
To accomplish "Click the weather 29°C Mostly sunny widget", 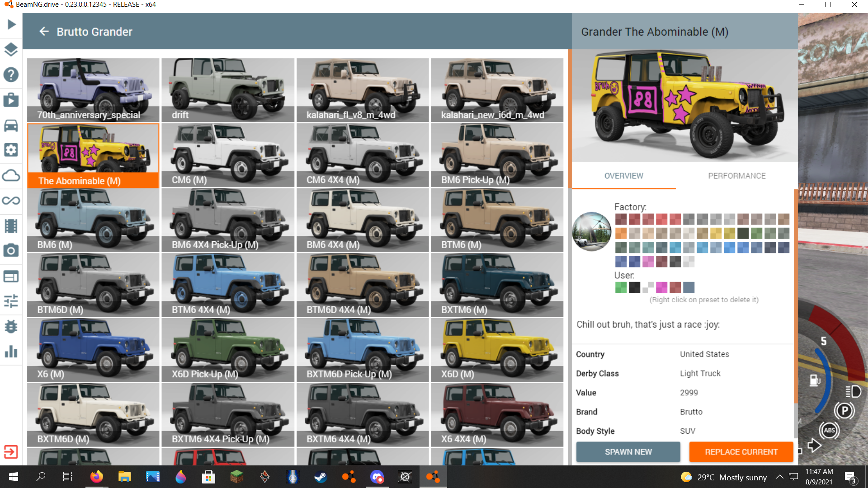I will pos(724,477).
